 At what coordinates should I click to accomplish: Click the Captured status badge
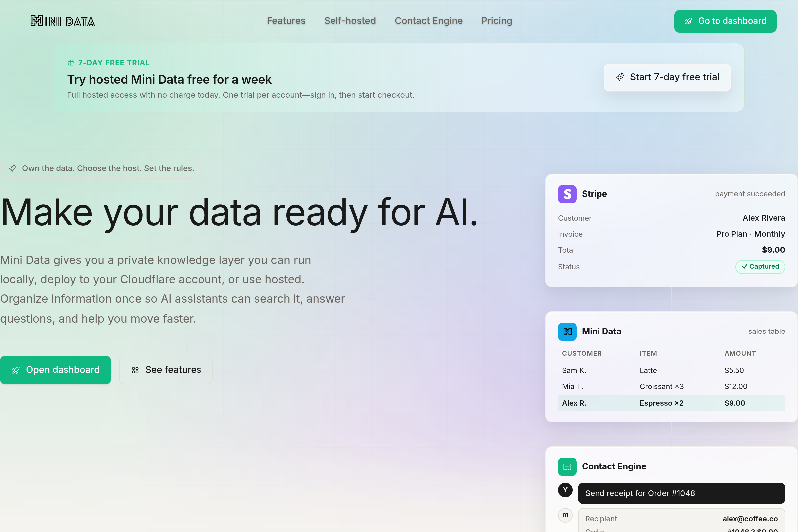click(760, 267)
